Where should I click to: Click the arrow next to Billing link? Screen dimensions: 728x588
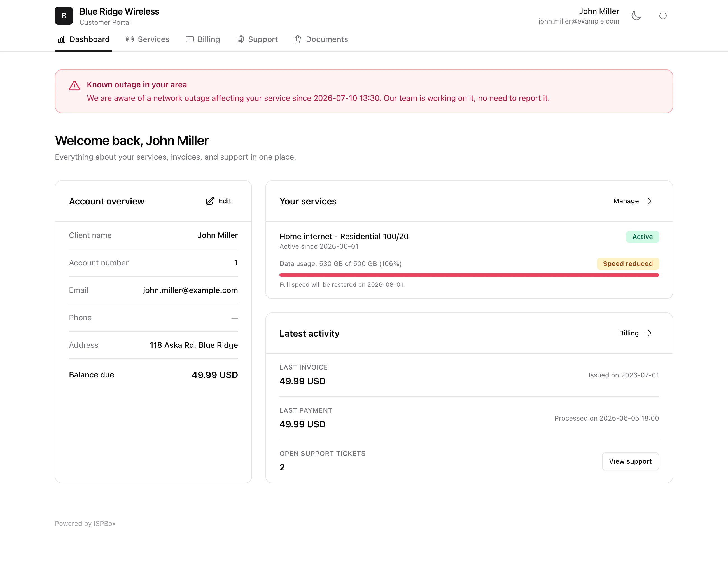[x=648, y=333]
